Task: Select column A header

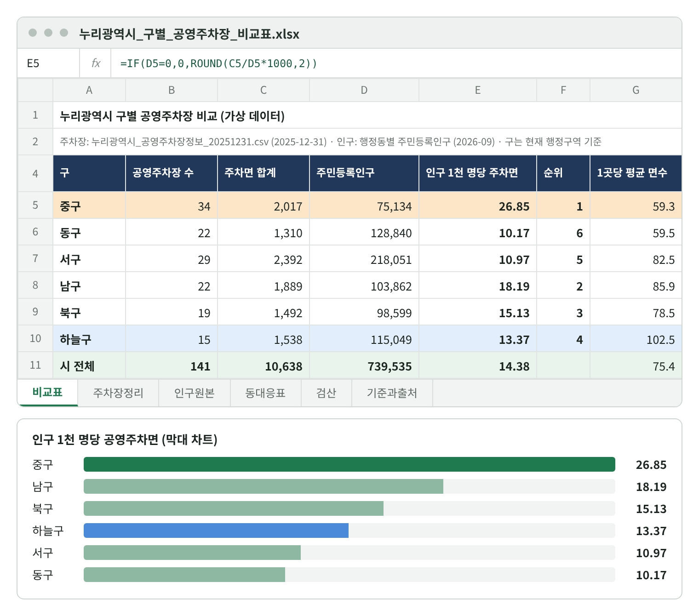Action: (x=89, y=90)
